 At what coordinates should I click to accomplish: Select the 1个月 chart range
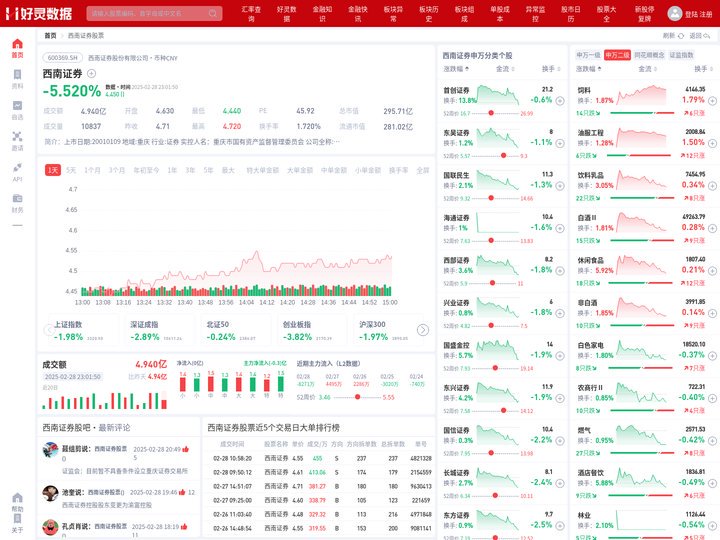click(92, 170)
